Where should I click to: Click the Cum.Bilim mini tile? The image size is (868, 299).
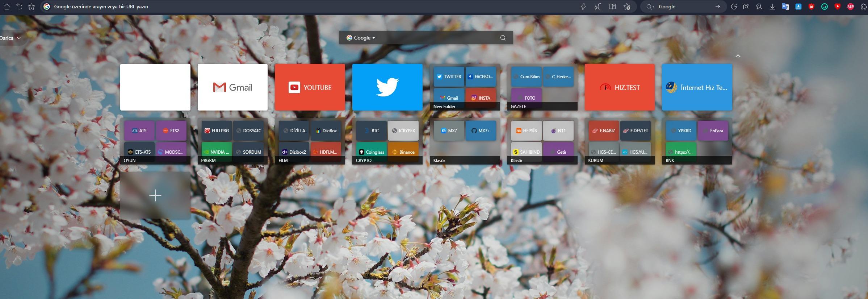[x=527, y=76]
